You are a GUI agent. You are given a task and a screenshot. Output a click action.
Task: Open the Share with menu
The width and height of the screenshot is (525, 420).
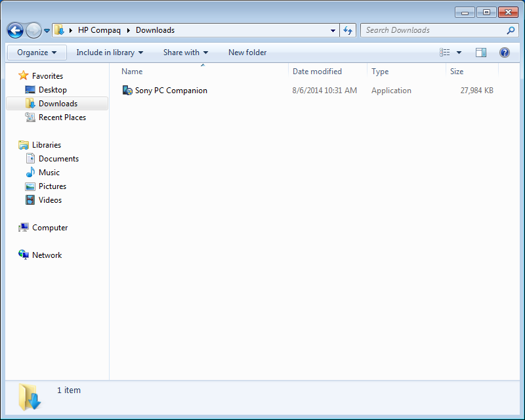tap(186, 52)
